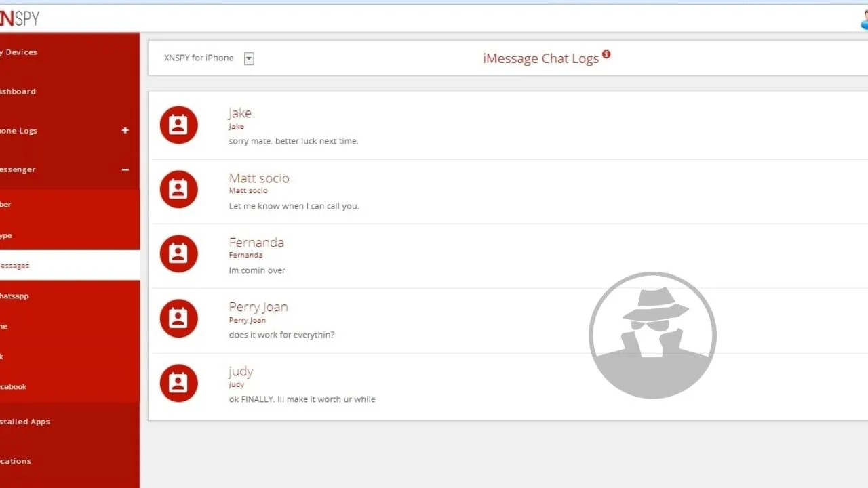This screenshot has width=868, height=488.
Task: Click the iMessage Chat Logs title
Action: (x=540, y=59)
